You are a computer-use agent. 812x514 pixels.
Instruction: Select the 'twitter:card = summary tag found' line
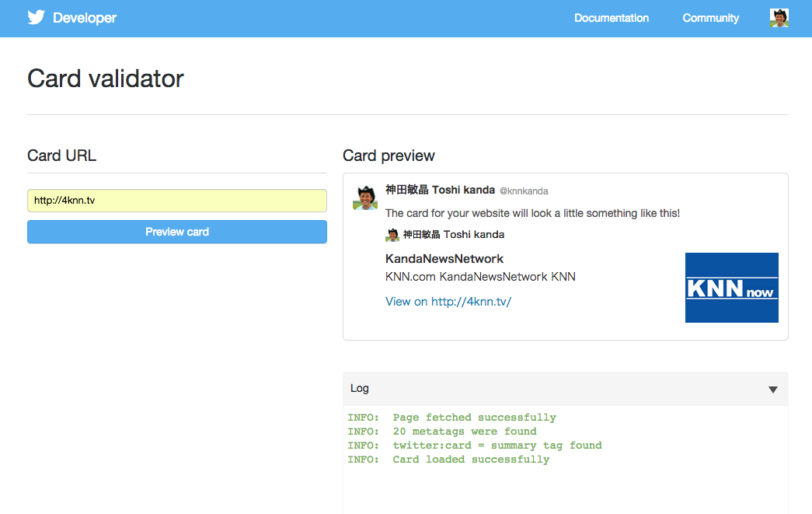474,445
